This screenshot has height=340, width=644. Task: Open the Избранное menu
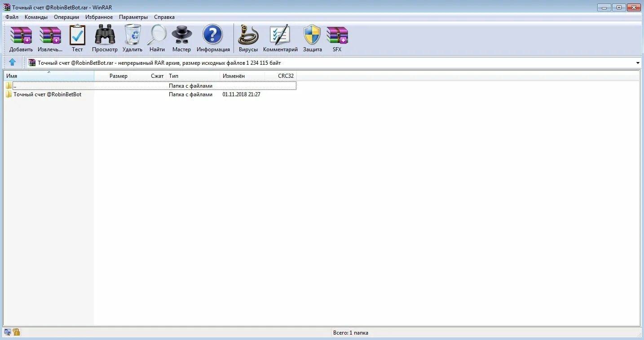tap(99, 17)
